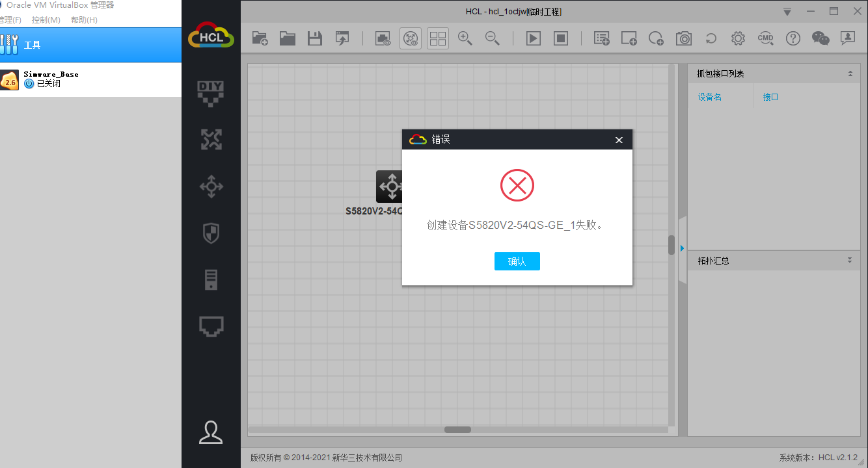This screenshot has height=468, width=868.
Task: Expand the 拓扑汇总 panel
Action: pyautogui.click(x=850, y=260)
